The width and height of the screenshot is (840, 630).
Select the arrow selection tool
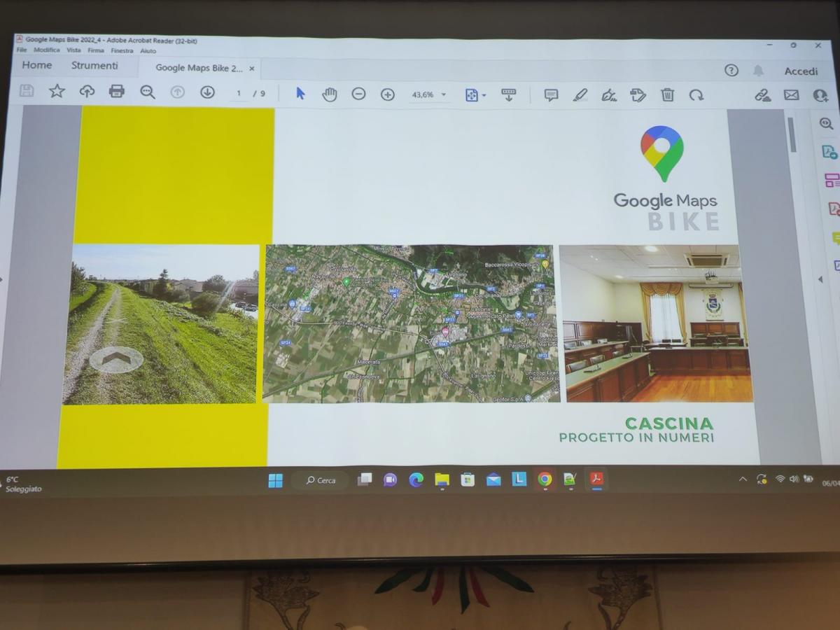click(x=300, y=93)
